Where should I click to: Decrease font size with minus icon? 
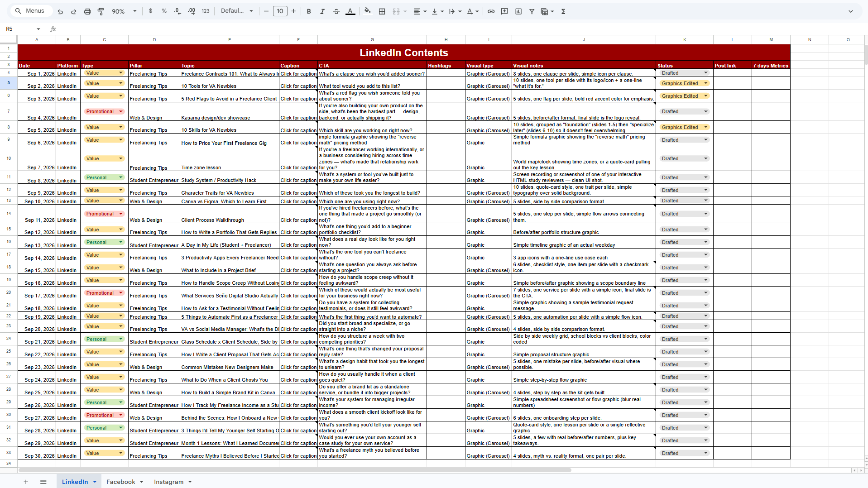(x=266, y=11)
